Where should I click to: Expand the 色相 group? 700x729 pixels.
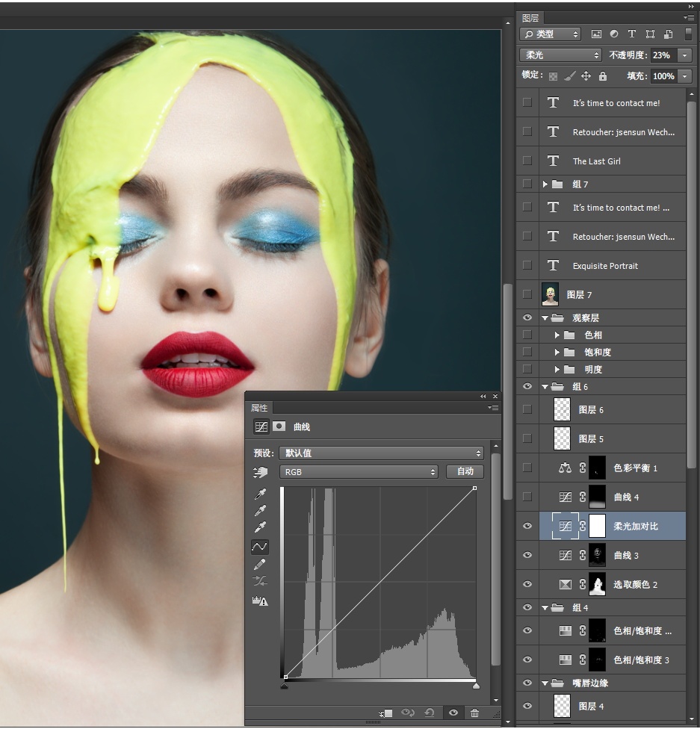click(557, 335)
